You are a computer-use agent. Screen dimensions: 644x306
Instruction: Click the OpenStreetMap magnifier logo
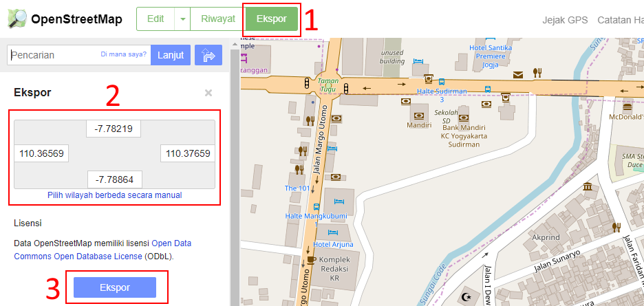click(x=17, y=19)
